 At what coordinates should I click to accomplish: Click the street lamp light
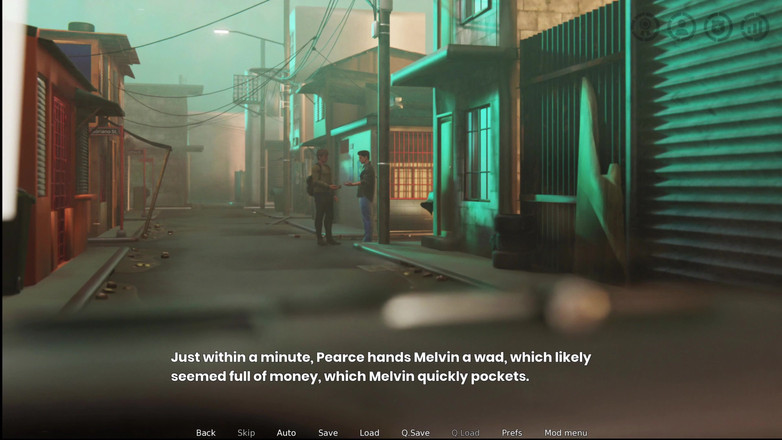point(219,32)
